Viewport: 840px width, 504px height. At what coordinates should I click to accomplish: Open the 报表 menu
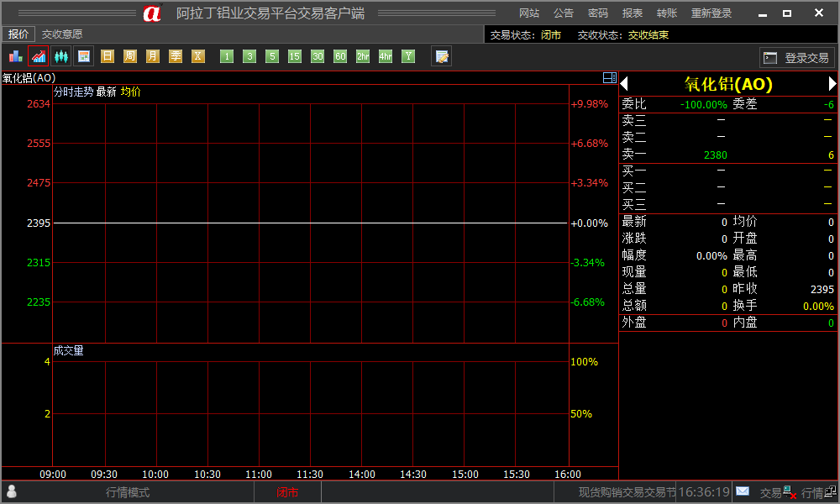coord(633,13)
